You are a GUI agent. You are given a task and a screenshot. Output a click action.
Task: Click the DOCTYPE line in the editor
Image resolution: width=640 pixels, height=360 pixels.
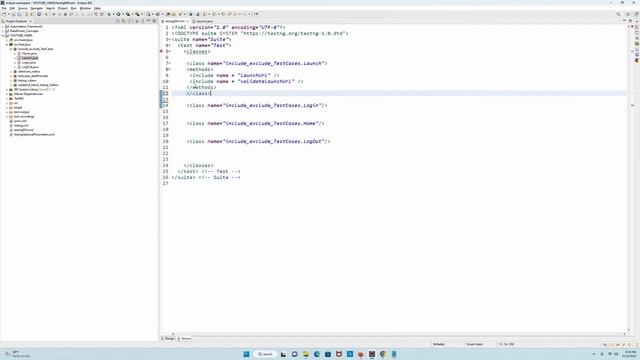click(x=260, y=33)
